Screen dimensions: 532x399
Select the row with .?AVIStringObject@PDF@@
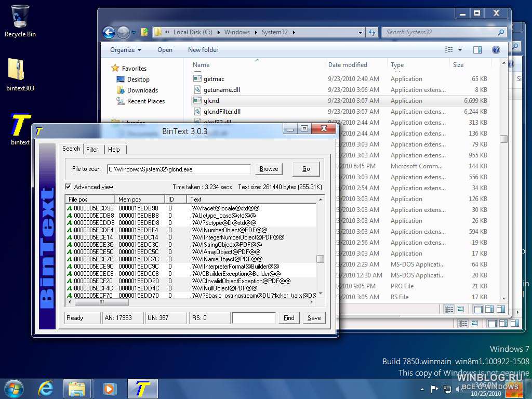pyautogui.click(x=191, y=245)
